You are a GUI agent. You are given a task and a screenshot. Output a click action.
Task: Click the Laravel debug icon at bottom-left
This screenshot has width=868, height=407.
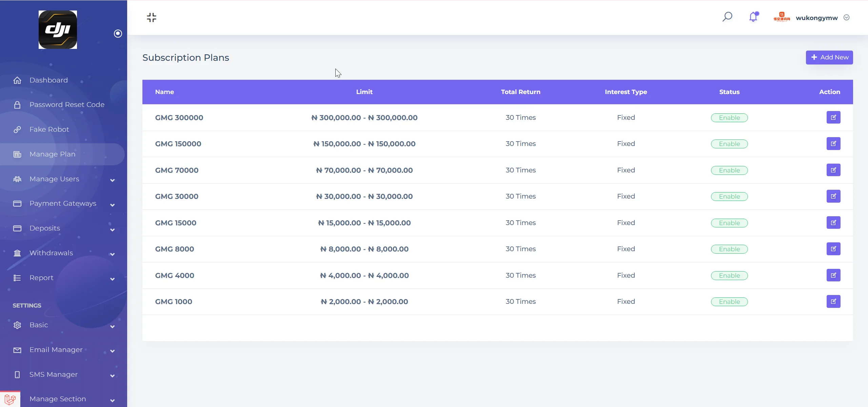coord(10,399)
